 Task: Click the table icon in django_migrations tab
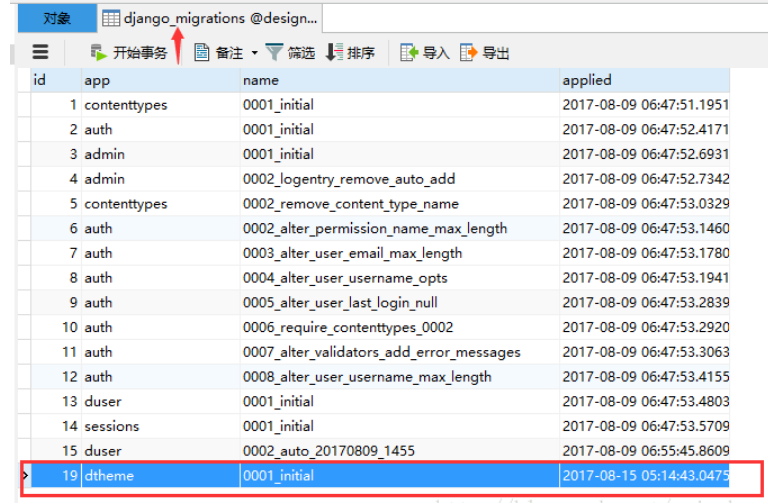coord(111,19)
